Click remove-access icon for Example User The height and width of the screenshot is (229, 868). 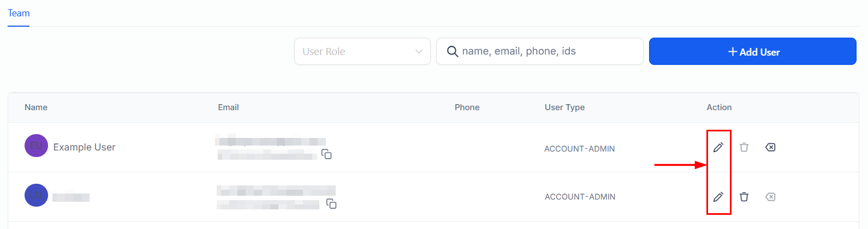(x=770, y=147)
